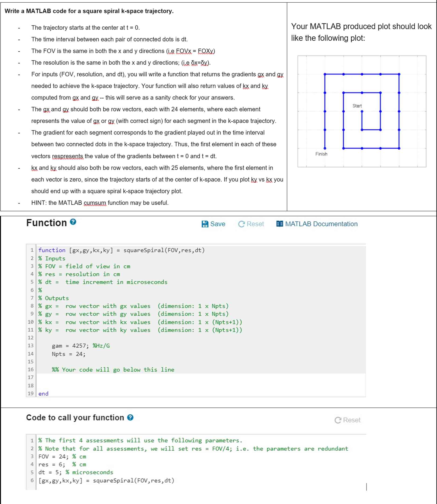Screen dimensions: 437x504
Task: Click the help icon next to Function heading
Action: click(73, 222)
